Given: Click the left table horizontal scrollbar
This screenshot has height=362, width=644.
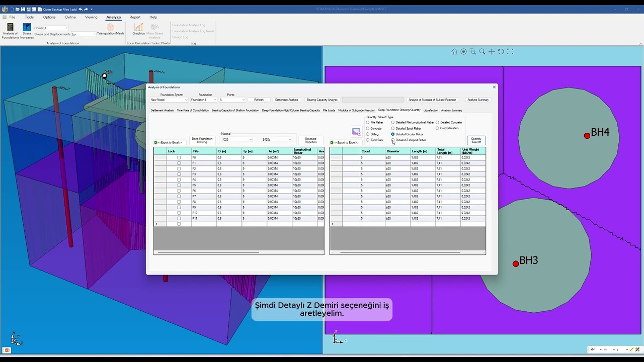Looking at the screenshot, I should pos(208,252).
